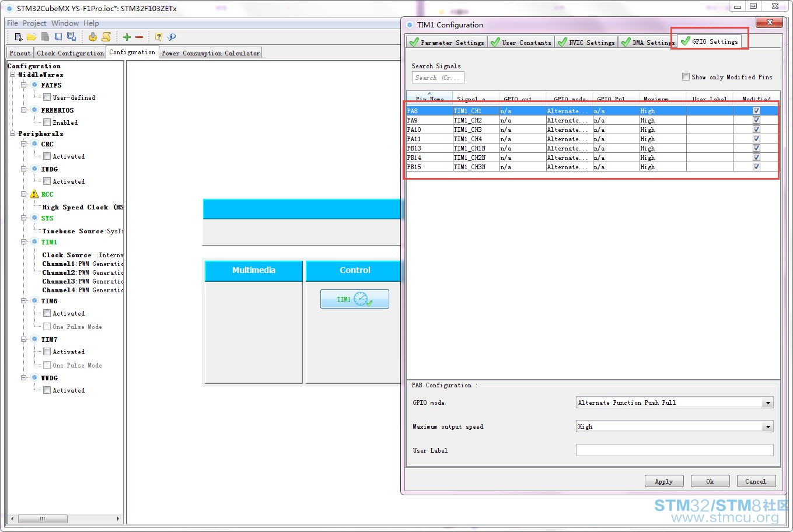Click the FATFS cube icon in tree
This screenshot has height=532, width=793.
coord(34,85)
